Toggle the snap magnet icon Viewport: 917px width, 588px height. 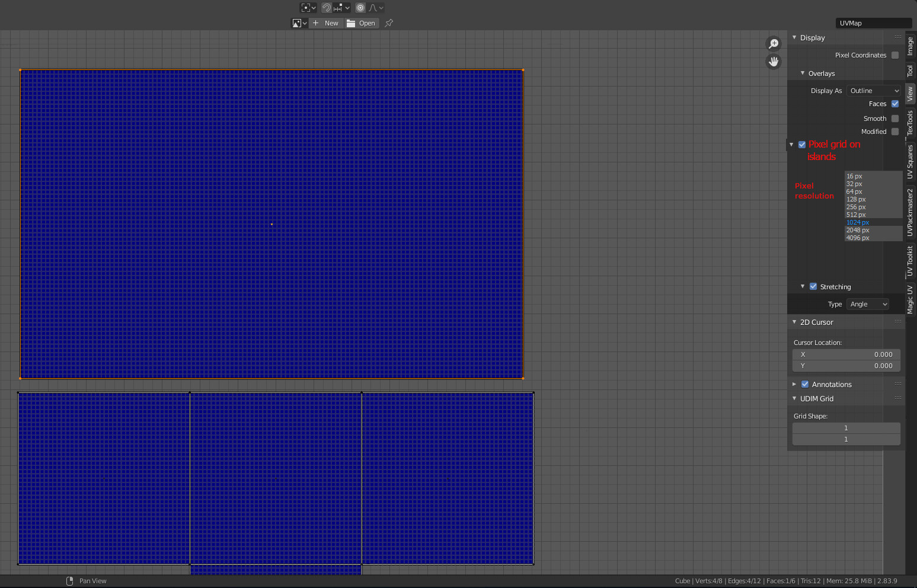click(x=327, y=8)
